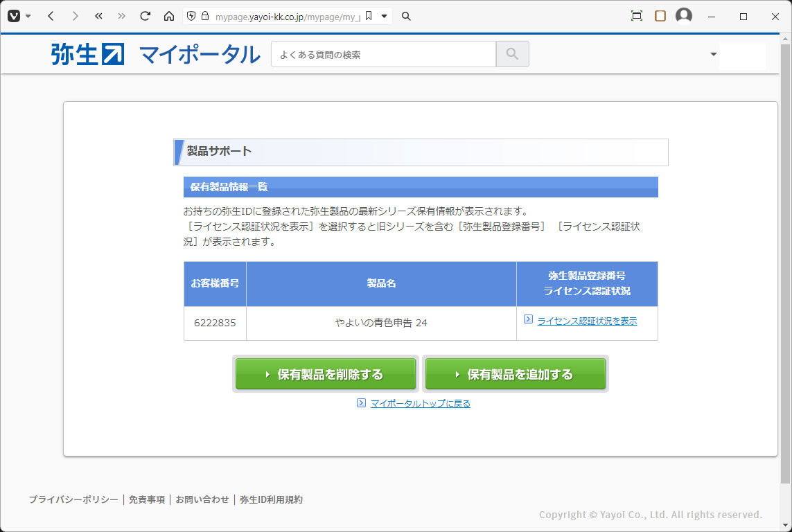Go to the browser home page

coord(169,16)
